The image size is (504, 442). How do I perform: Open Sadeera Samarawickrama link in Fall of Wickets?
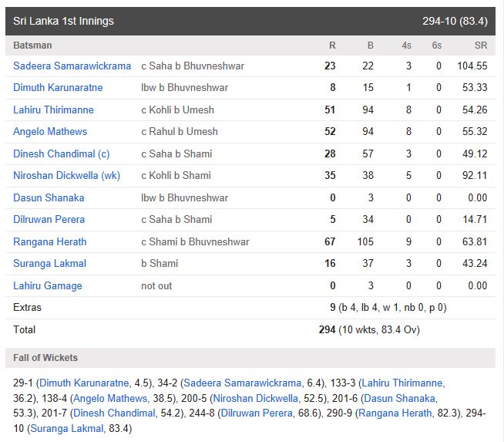(x=243, y=383)
